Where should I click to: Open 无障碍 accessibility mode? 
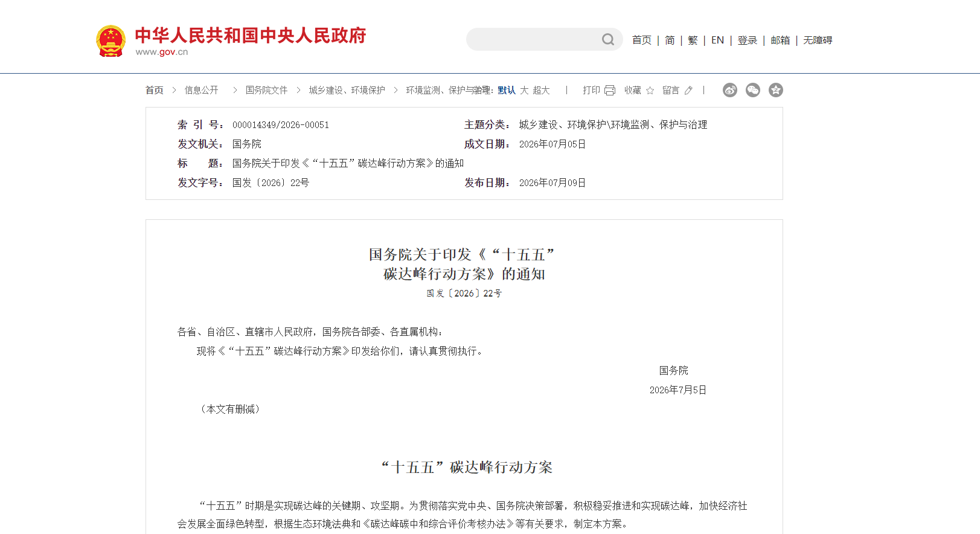pos(818,40)
